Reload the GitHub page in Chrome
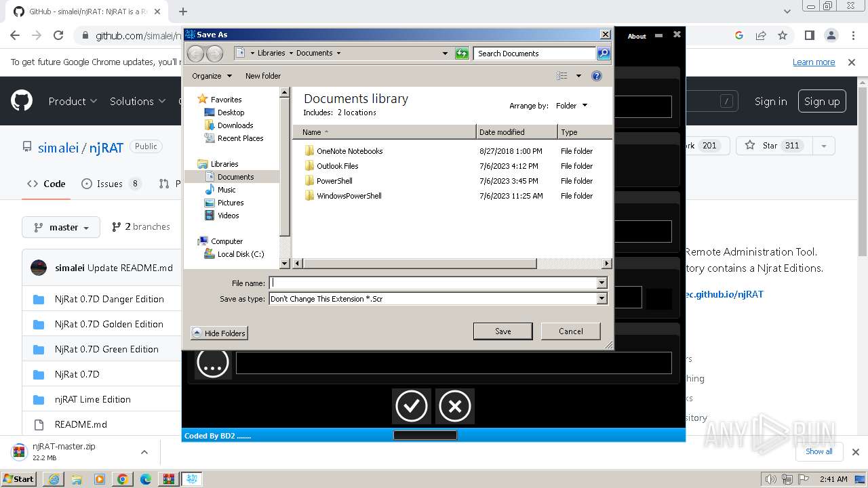Image resolution: width=868 pixels, height=488 pixels. [58, 36]
